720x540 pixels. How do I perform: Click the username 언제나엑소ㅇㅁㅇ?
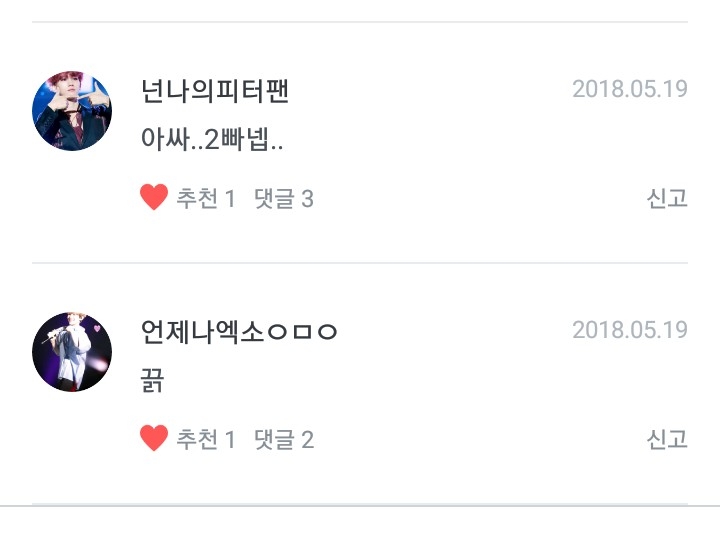[240, 331]
